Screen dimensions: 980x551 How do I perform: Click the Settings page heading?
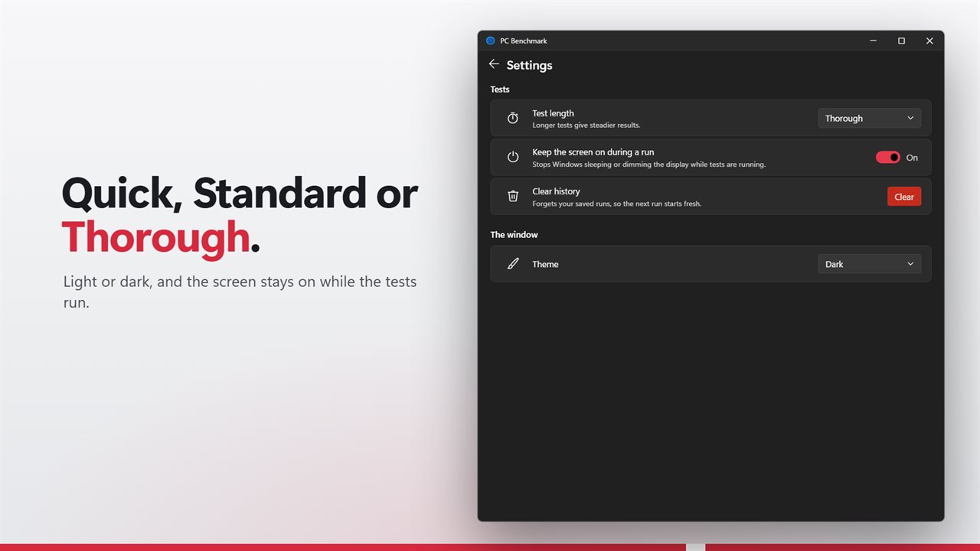pyautogui.click(x=529, y=65)
